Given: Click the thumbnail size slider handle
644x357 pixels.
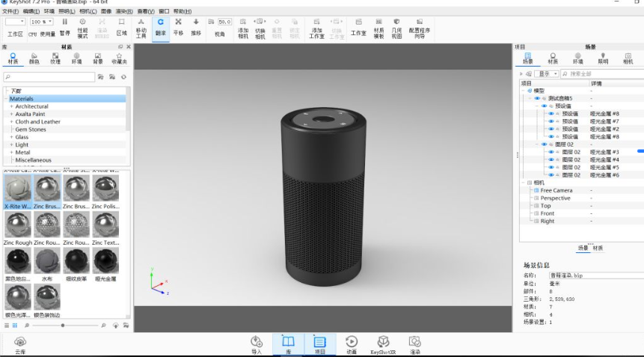Looking at the screenshot, I should (63, 326).
